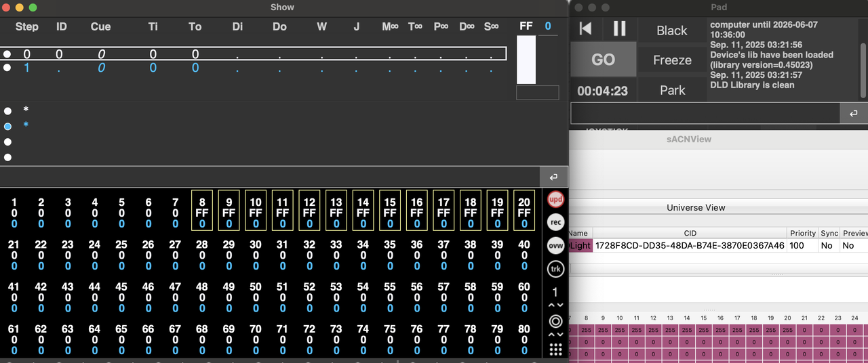Click the 'DLD Library is clean' log message
The width and height of the screenshot is (868, 363).
(x=752, y=85)
